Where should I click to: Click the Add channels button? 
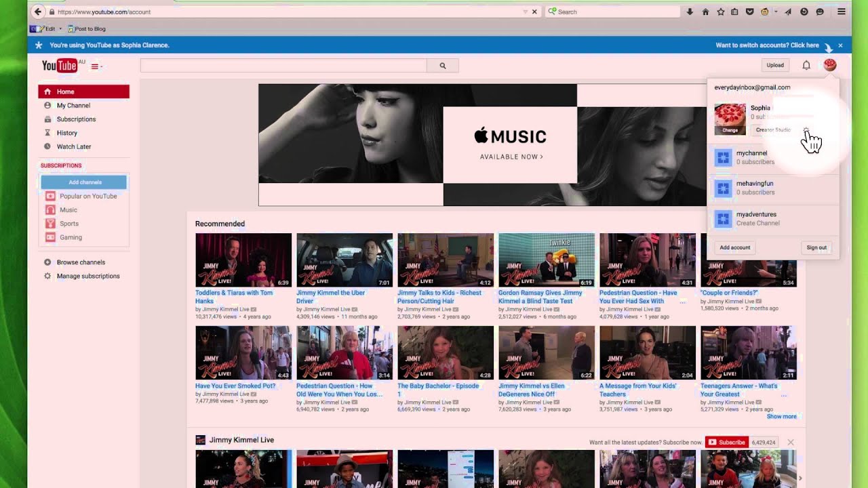pyautogui.click(x=84, y=182)
